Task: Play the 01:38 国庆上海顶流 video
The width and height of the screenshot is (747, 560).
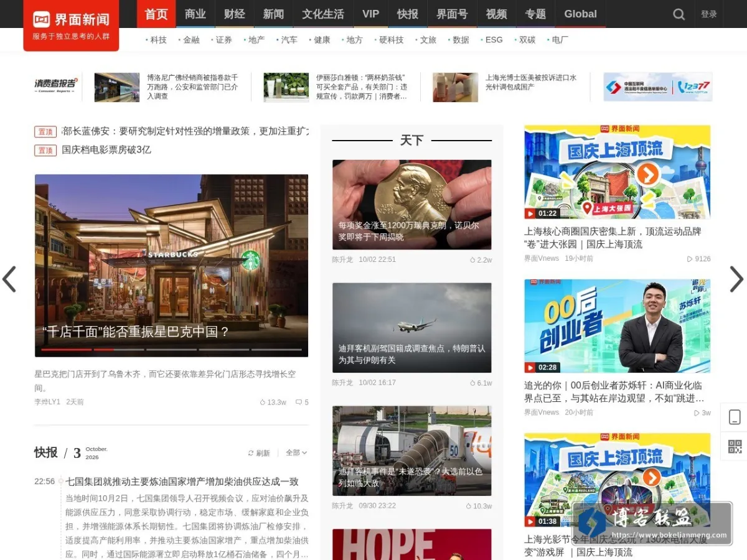Action: pos(617,480)
